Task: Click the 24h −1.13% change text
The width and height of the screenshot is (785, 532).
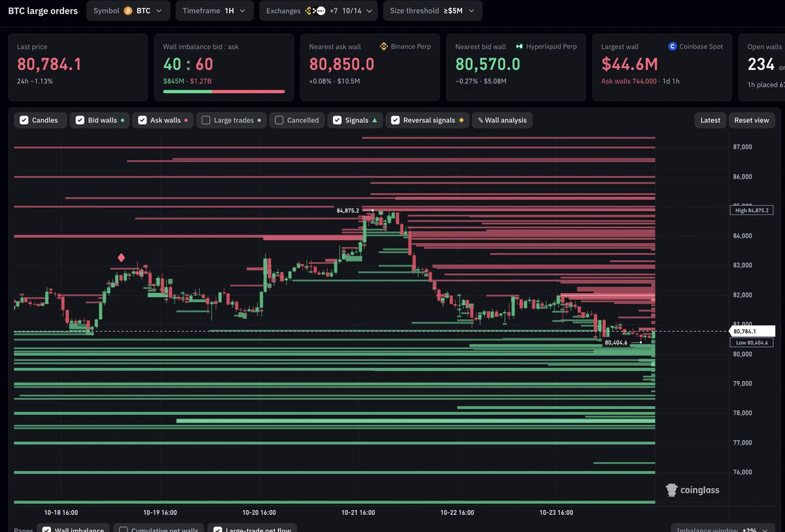Action: tap(35, 81)
